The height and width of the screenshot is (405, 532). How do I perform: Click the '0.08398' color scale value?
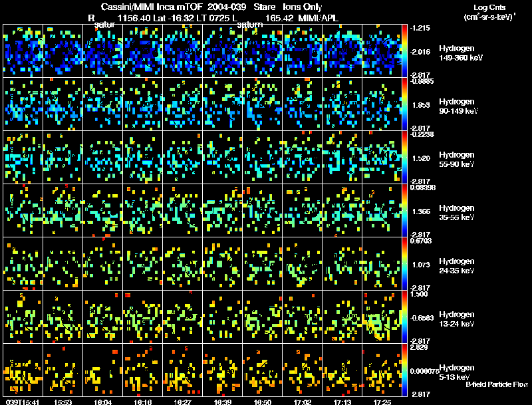coord(423,188)
